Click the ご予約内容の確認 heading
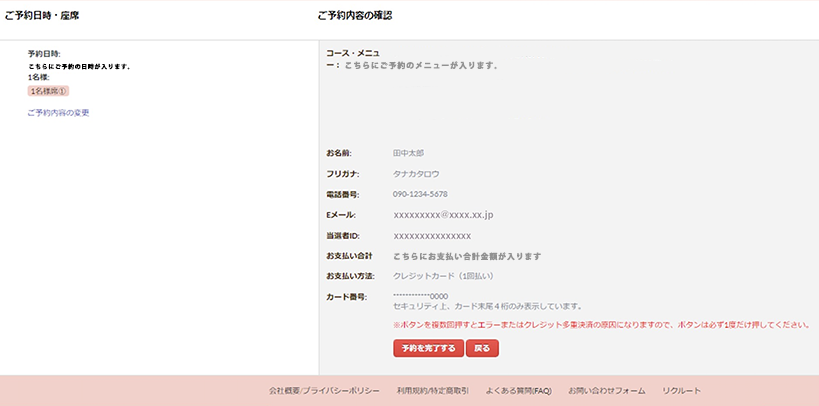 pos(355,16)
